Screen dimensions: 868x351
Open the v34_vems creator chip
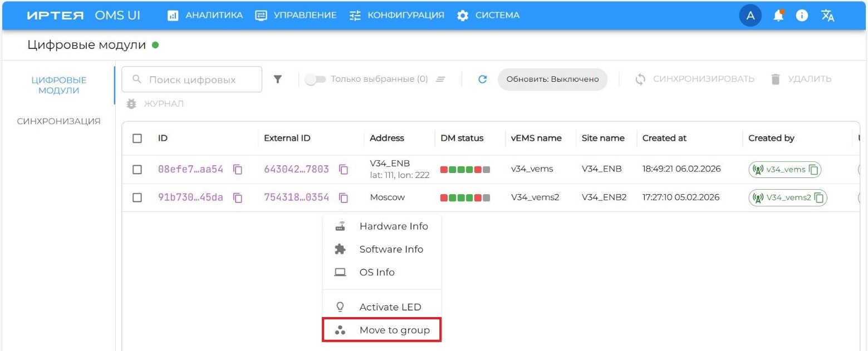(785, 170)
